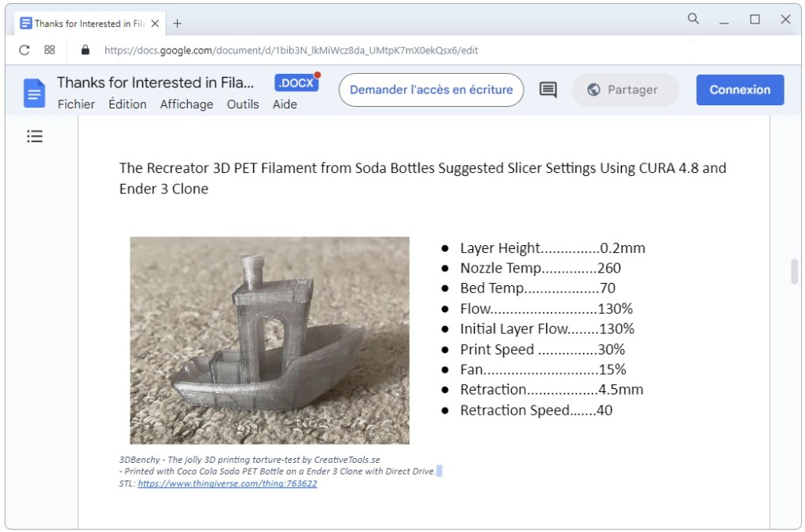This screenshot has height=532, width=805.
Task: Open a new browser tab
Action: pyautogui.click(x=177, y=23)
